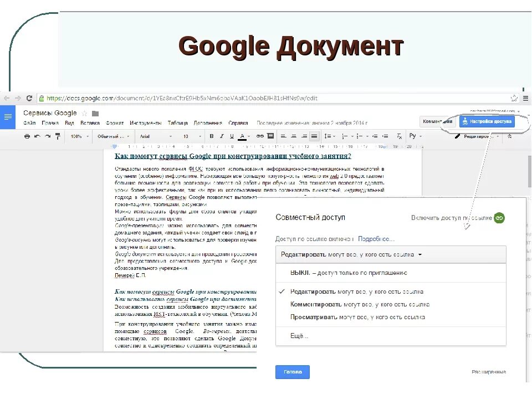Open the Вставка menu

pos(90,123)
